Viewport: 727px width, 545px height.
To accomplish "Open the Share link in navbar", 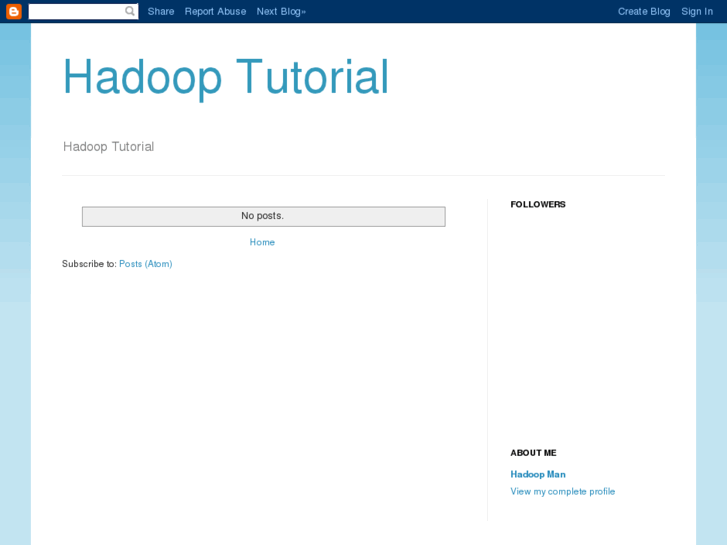I will click(161, 12).
